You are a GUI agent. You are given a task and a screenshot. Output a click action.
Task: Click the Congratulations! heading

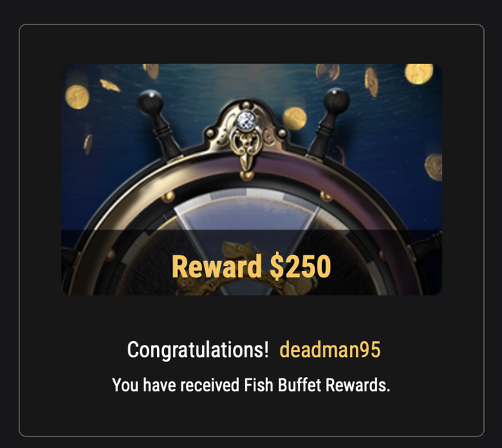click(198, 350)
